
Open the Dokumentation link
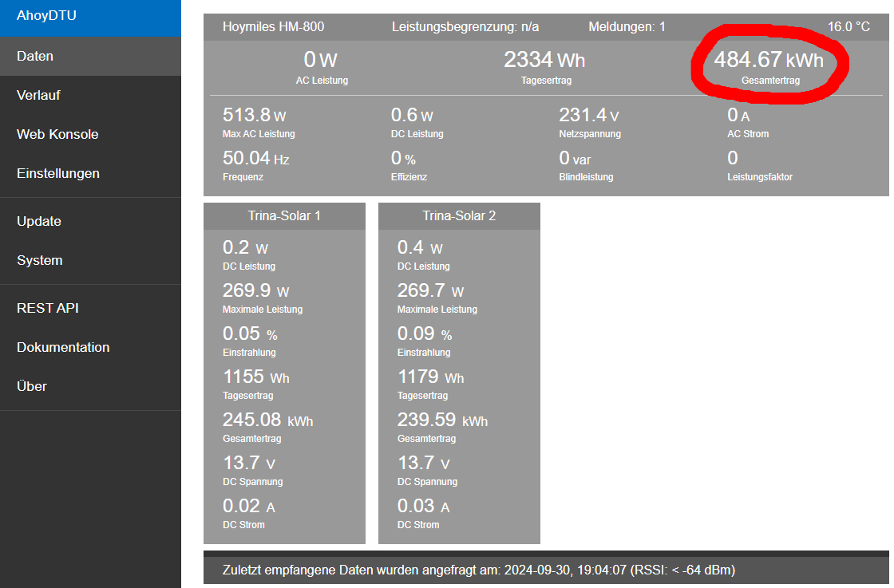pyautogui.click(x=63, y=347)
